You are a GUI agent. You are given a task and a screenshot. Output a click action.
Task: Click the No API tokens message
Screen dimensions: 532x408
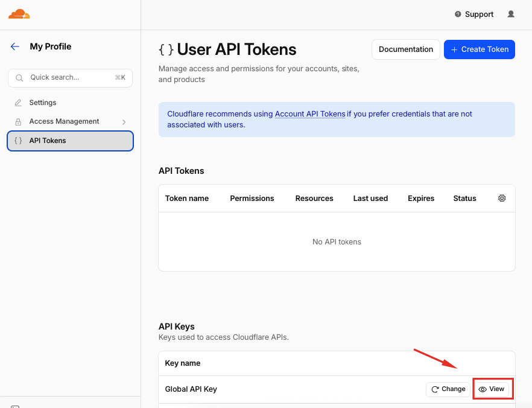337,242
